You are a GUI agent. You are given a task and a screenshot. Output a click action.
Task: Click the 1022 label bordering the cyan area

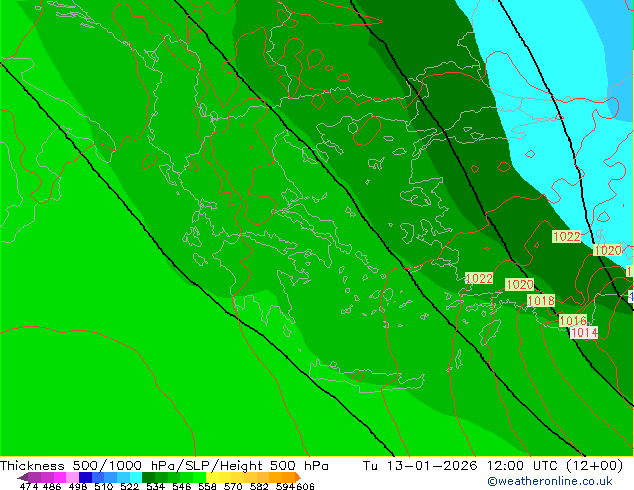(566, 237)
